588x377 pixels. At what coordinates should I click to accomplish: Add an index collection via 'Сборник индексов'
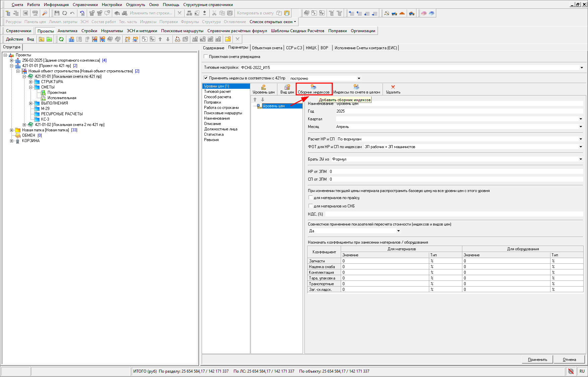(x=314, y=89)
